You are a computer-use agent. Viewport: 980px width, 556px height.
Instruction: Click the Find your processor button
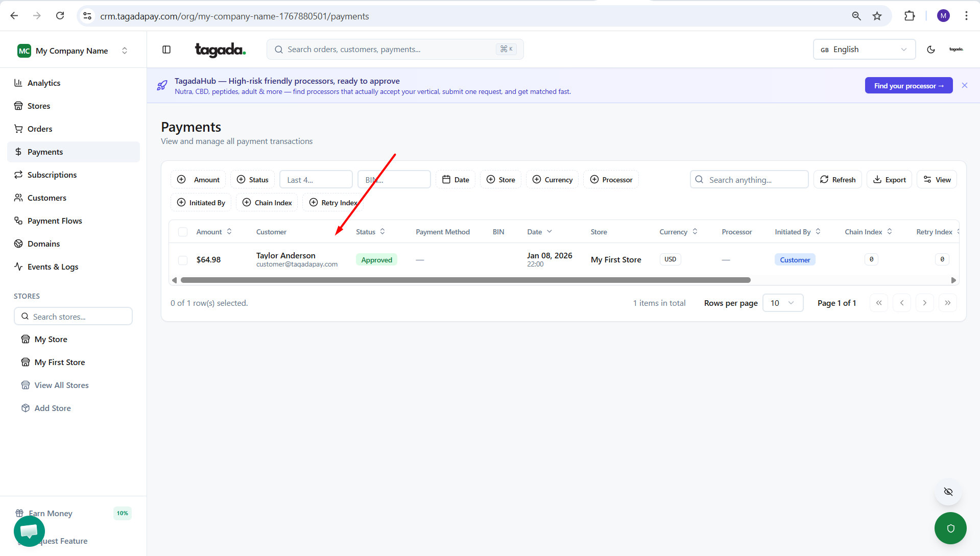(908, 86)
